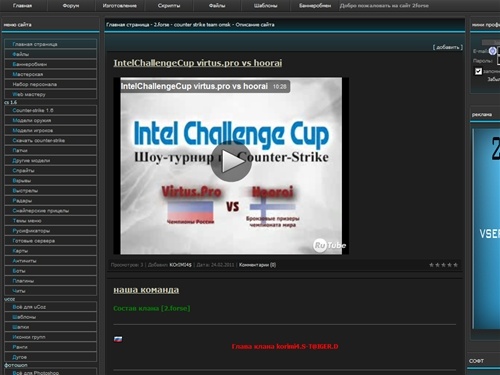Click Состав клана [2.forse] green text
Viewport: 500px width, 375px height.
click(x=152, y=308)
